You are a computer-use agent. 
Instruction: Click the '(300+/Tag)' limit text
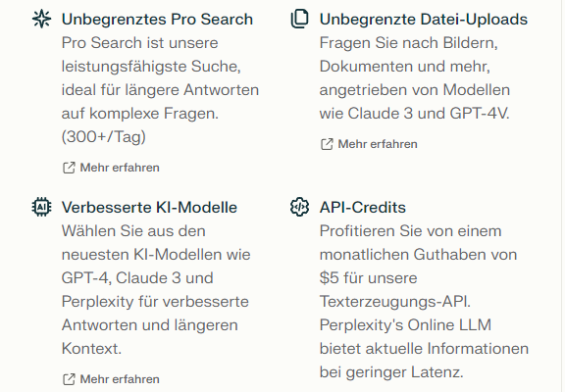pyautogui.click(x=103, y=137)
